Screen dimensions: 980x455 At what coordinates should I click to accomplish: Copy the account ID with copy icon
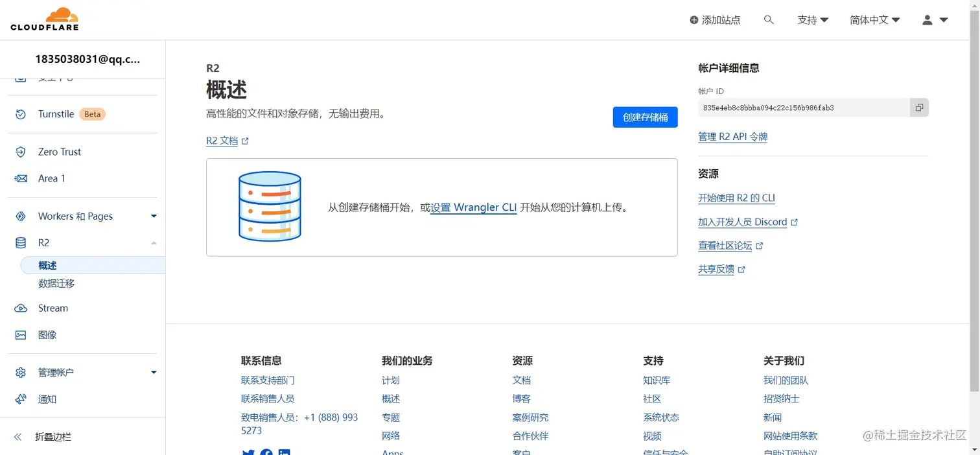click(919, 108)
